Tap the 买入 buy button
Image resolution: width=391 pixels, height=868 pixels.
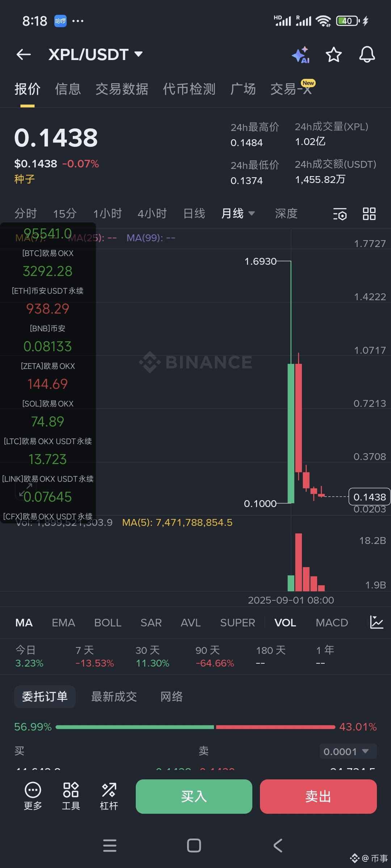(x=194, y=796)
